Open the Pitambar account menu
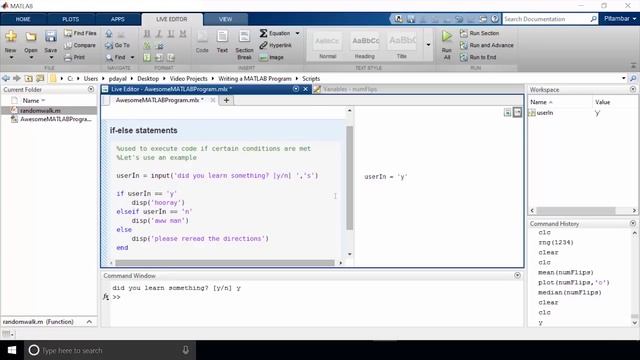This screenshot has height=360, width=640. [x=619, y=19]
